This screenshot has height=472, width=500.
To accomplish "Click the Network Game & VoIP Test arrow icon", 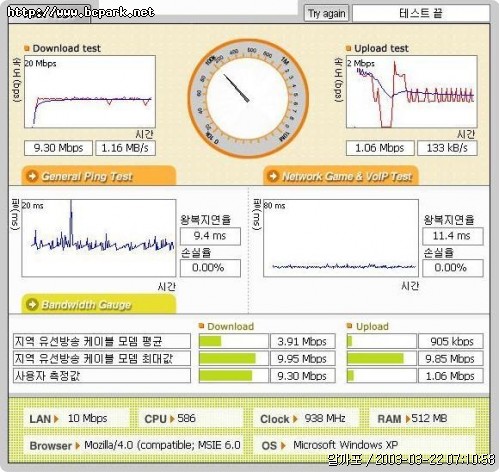I will click(273, 176).
